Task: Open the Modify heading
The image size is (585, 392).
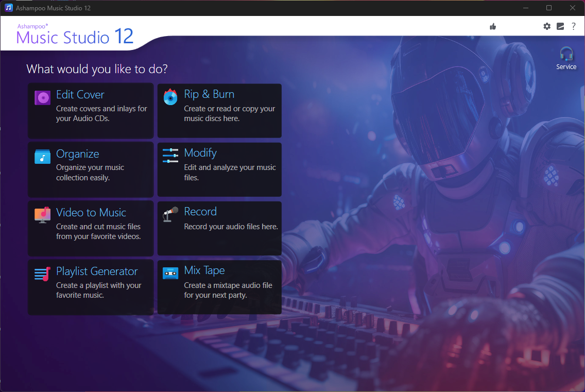Action: [200, 153]
